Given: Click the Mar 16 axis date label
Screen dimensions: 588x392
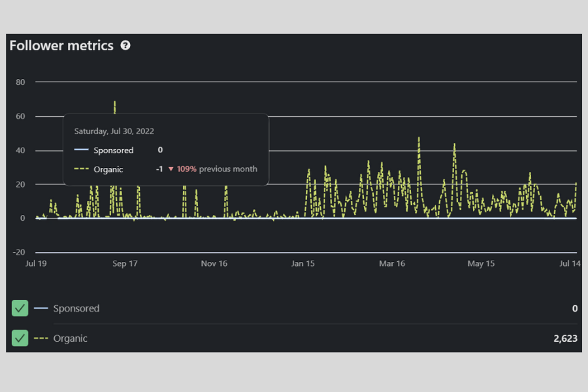Looking at the screenshot, I should [392, 264].
